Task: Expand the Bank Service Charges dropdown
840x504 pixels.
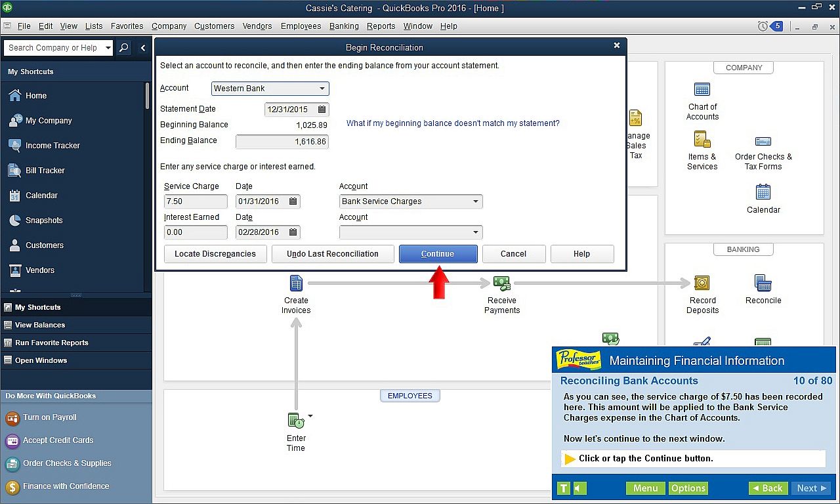Action: coord(475,201)
